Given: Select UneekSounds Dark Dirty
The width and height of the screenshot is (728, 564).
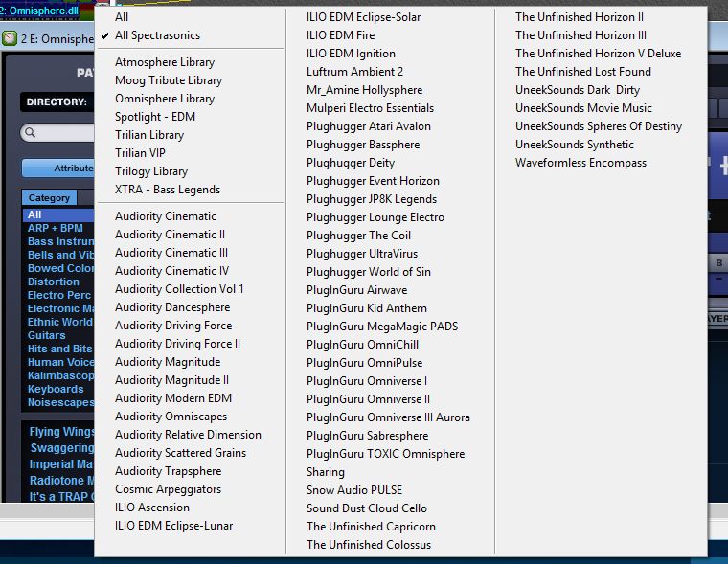Looking at the screenshot, I should click(578, 90).
